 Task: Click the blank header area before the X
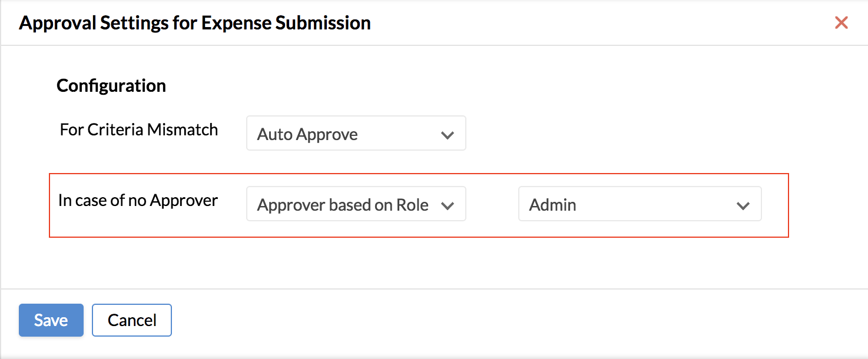click(x=601, y=23)
